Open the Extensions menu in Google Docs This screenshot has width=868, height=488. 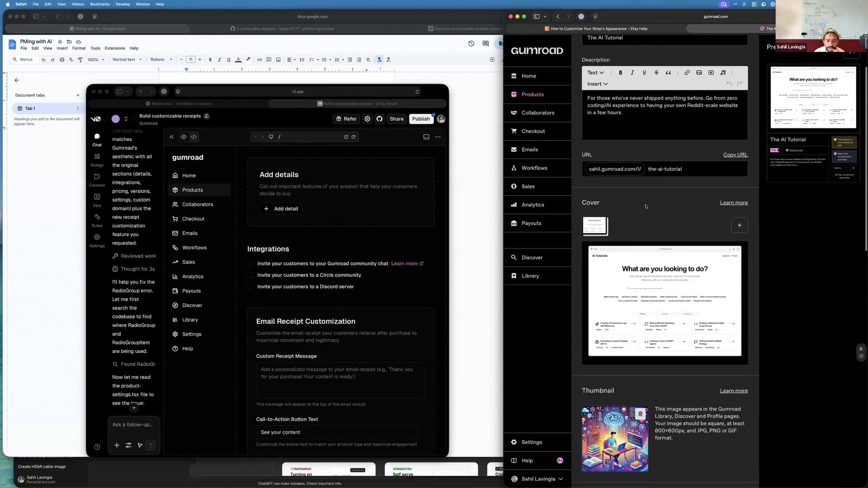(114, 48)
